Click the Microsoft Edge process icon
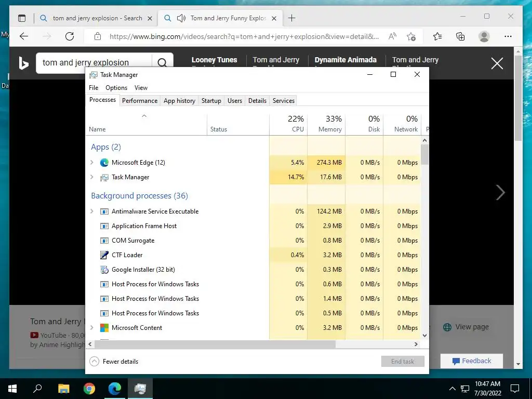Screen dimensions: 532x399 point(104,163)
